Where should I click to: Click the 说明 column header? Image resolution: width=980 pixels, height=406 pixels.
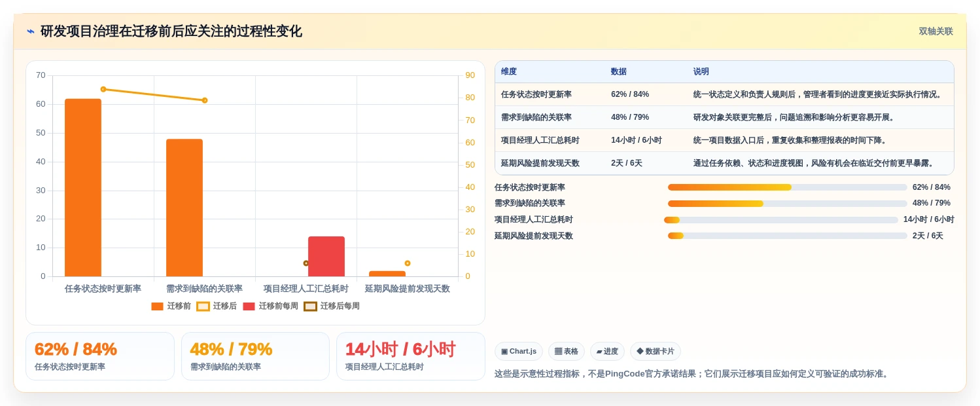701,72
